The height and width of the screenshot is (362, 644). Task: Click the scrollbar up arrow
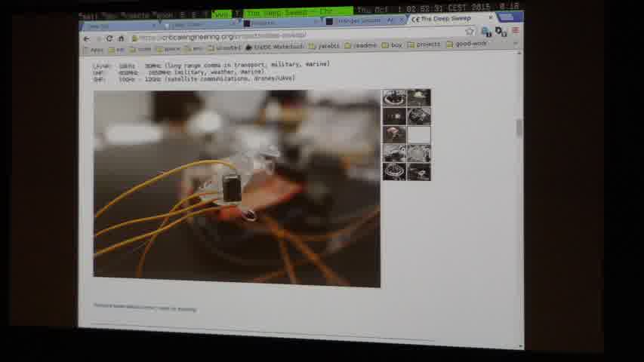519,53
